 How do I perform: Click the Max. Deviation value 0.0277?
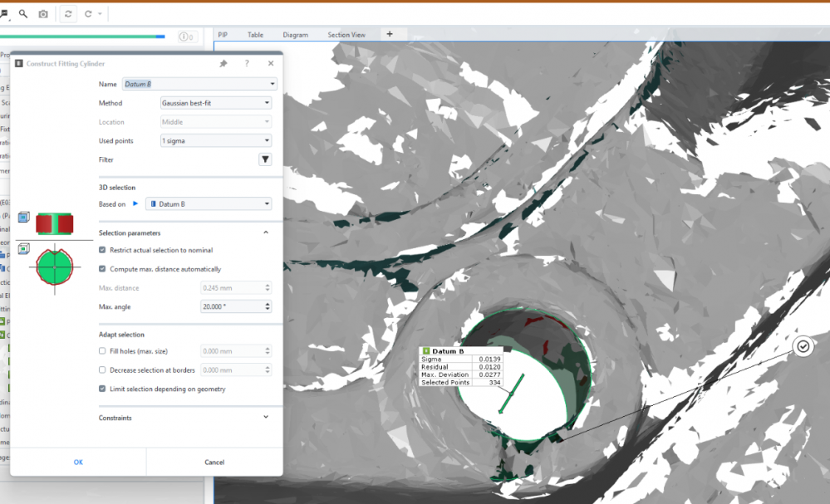pyautogui.click(x=489, y=374)
